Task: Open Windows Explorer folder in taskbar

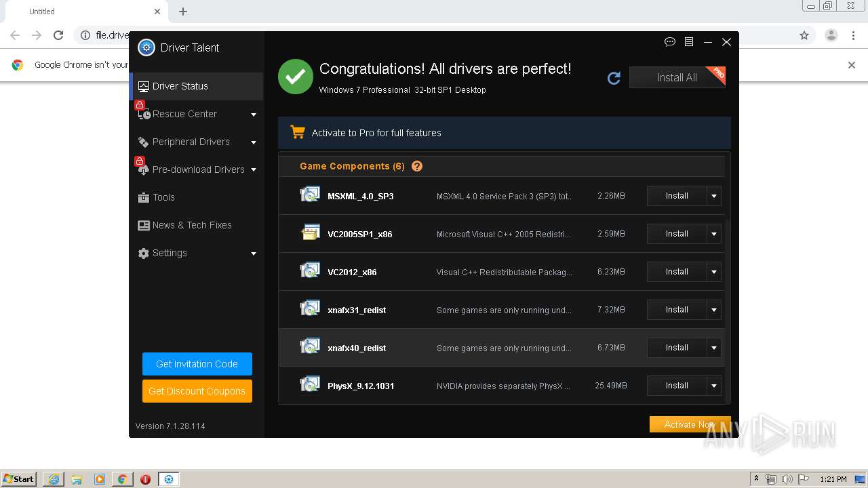Action: tap(77, 479)
